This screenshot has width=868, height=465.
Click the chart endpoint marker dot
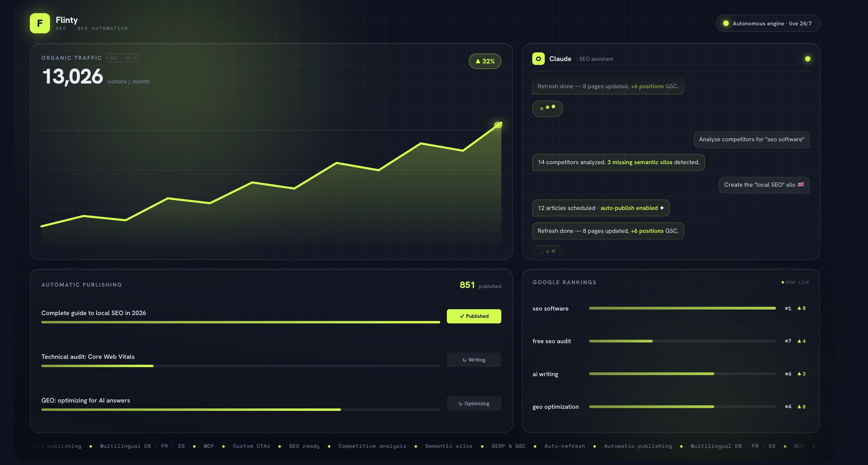[x=498, y=125]
